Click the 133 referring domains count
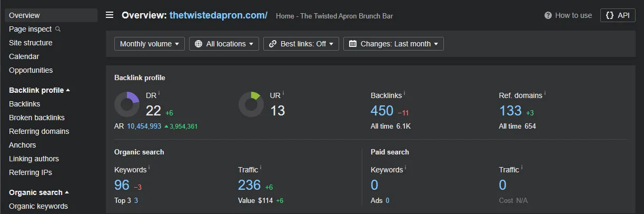644x214 pixels. pos(510,111)
